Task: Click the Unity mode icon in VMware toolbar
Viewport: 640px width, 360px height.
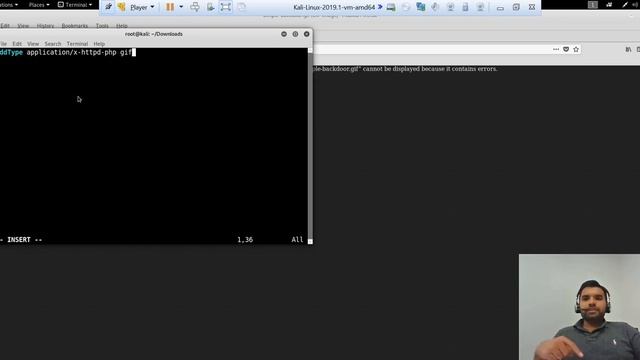Action: pyautogui.click(x=242, y=7)
